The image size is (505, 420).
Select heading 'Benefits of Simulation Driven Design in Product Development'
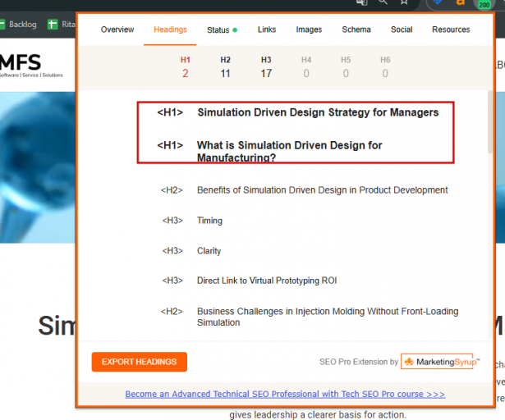[x=322, y=190]
